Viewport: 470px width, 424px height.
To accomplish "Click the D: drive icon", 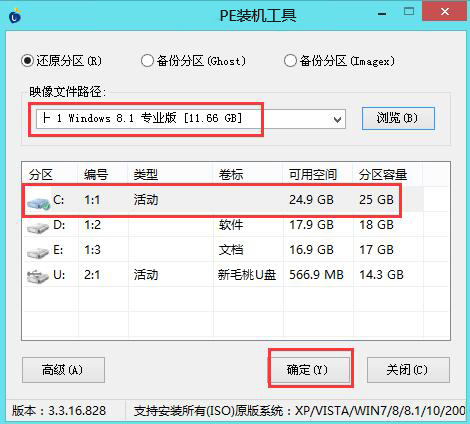I will 38,227.
